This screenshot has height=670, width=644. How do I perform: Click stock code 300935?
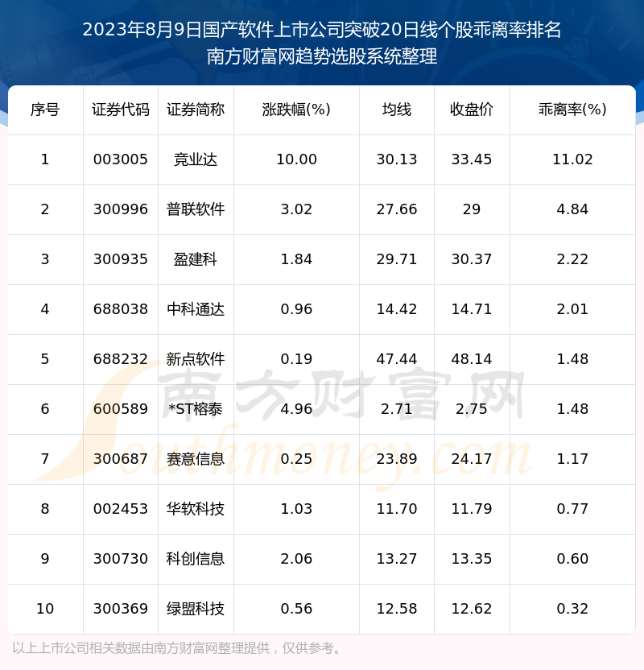pos(121,259)
